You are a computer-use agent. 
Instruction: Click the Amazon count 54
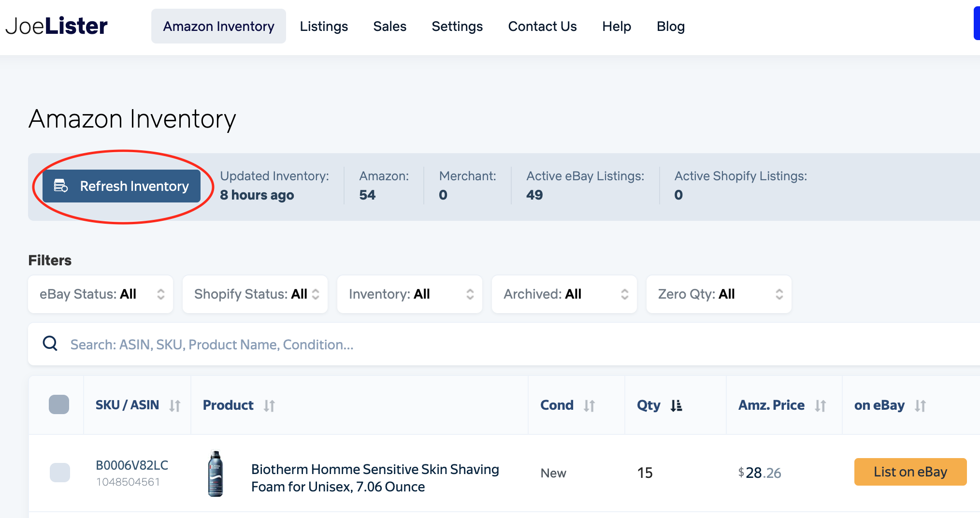point(367,195)
